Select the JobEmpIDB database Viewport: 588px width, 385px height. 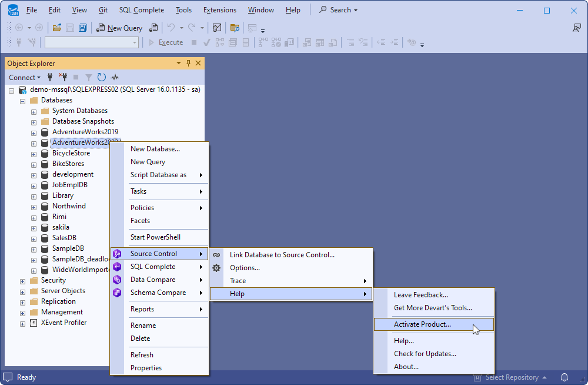[70, 185]
